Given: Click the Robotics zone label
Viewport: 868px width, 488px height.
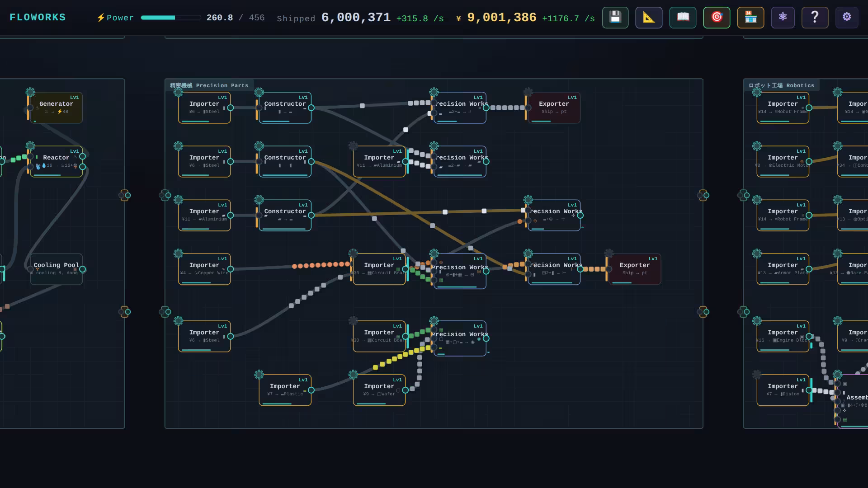Looking at the screenshot, I should pos(781,85).
